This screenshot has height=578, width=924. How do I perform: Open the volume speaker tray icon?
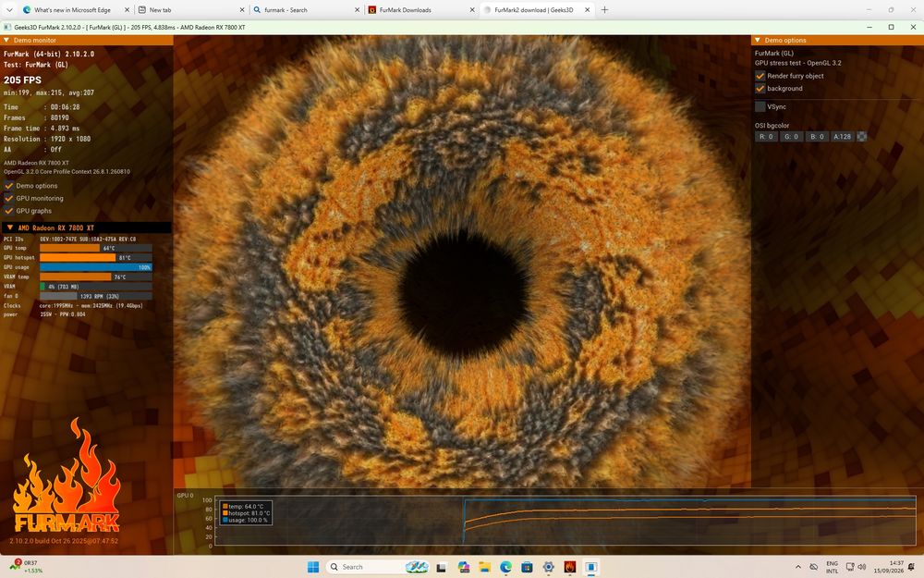tap(862, 567)
